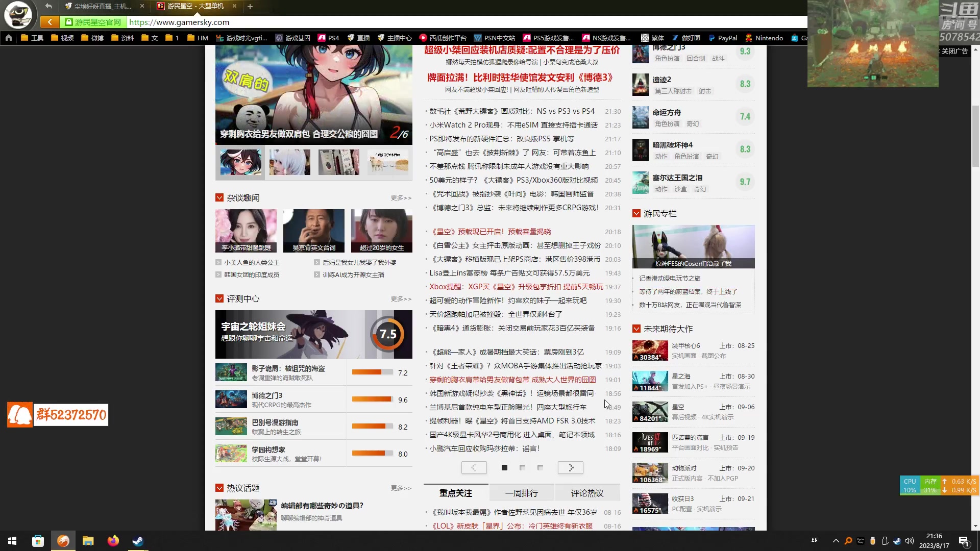Click the 影子诡局 7.2 rating bar

pos(373,372)
